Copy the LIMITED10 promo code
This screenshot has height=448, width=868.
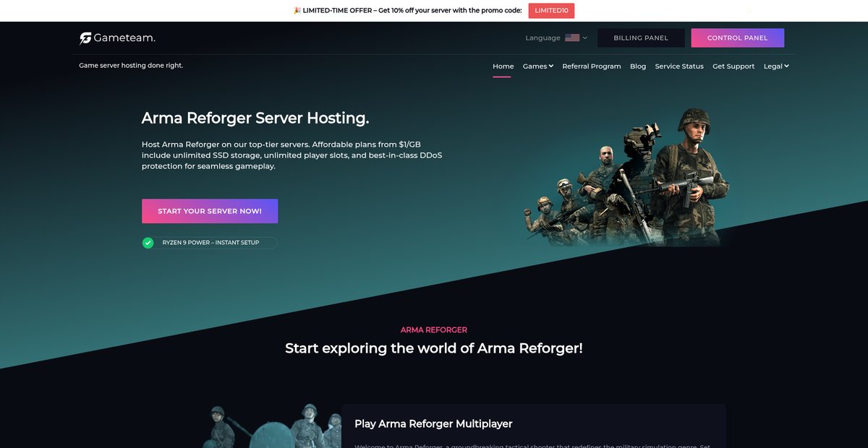pos(551,11)
